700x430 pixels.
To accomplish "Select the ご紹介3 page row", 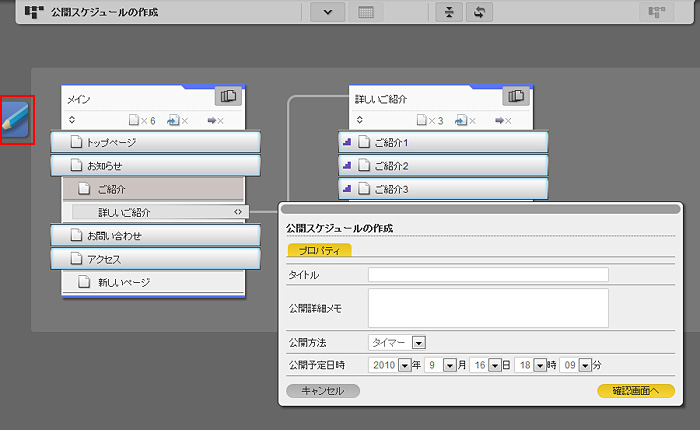I will [x=443, y=189].
